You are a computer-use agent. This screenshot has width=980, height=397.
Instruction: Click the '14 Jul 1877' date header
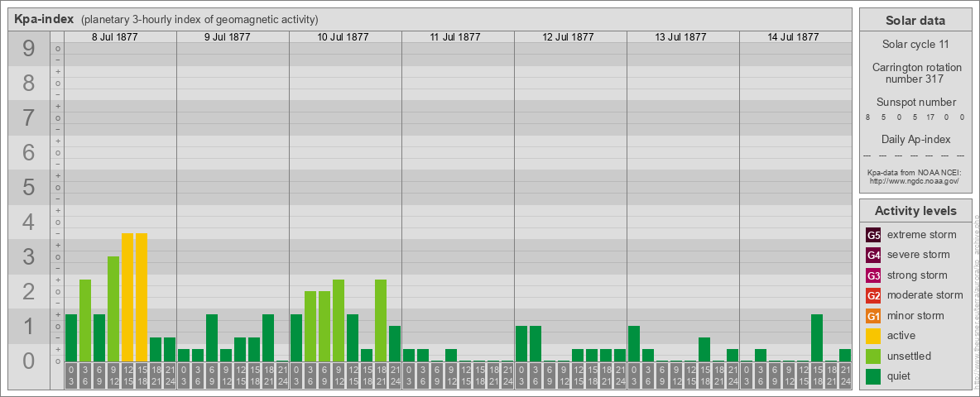(792, 37)
